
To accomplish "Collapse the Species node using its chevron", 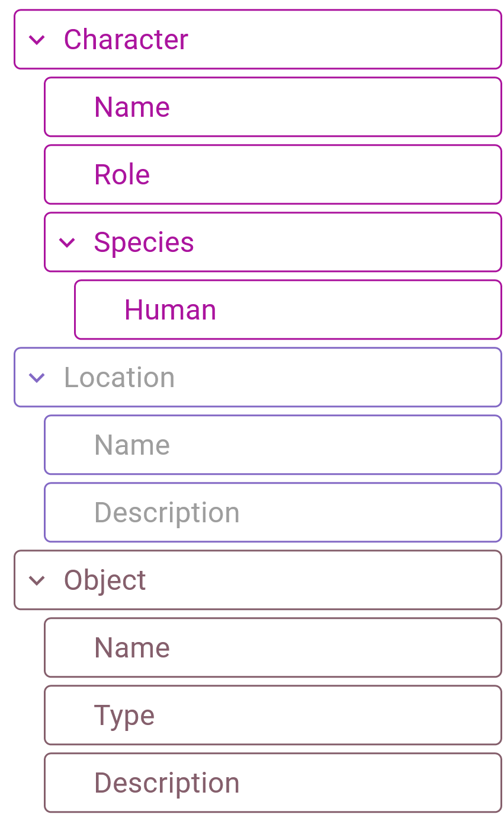I will click(67, 242).
